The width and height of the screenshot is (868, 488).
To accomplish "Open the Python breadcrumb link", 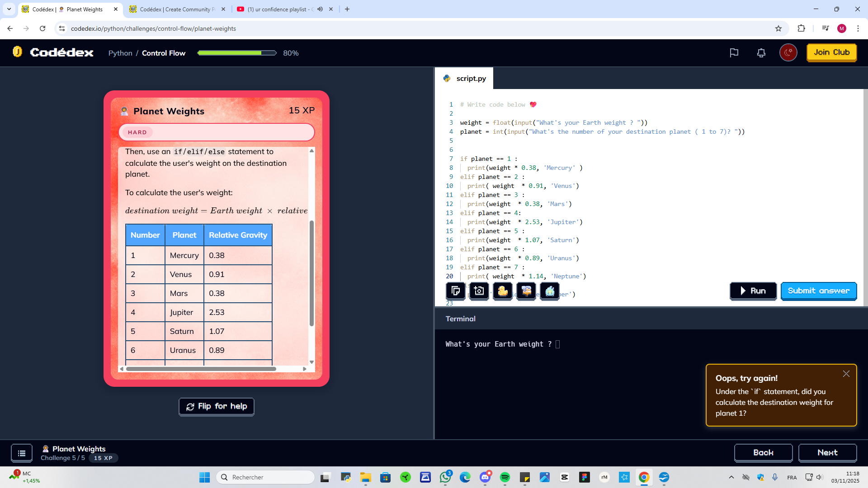I will pyautogui.click(x=120, y=53).
